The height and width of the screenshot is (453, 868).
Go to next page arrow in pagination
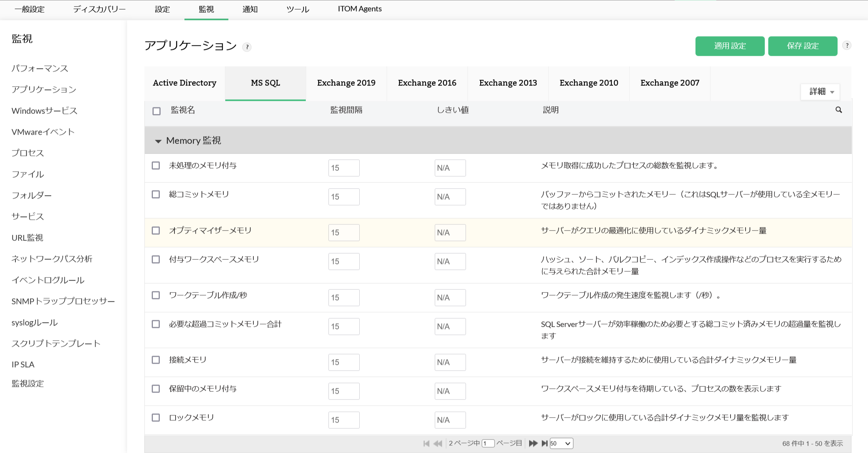[533, 443]
